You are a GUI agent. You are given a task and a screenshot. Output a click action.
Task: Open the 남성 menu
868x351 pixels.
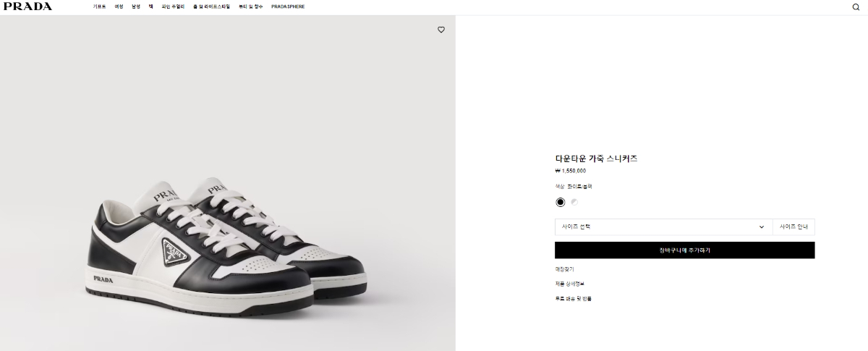[136, 7]
